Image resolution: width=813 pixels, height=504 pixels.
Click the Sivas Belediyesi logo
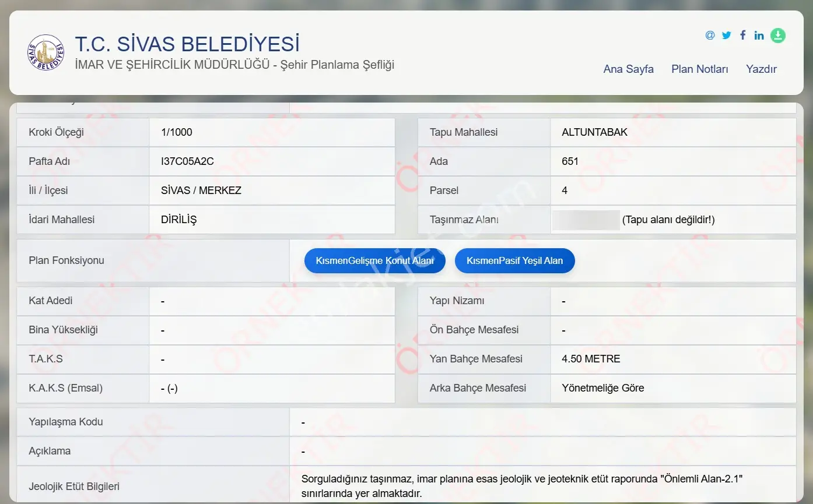point(46,53)
